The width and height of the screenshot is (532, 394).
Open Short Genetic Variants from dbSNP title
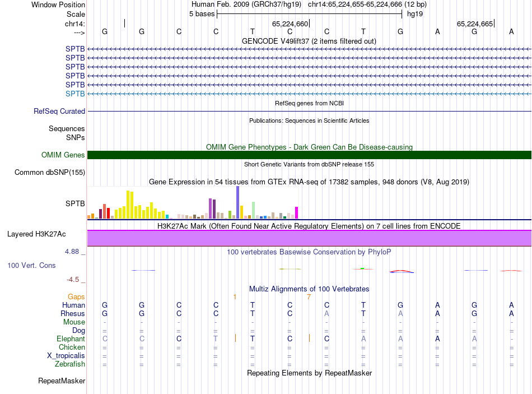tap(309, 164)
